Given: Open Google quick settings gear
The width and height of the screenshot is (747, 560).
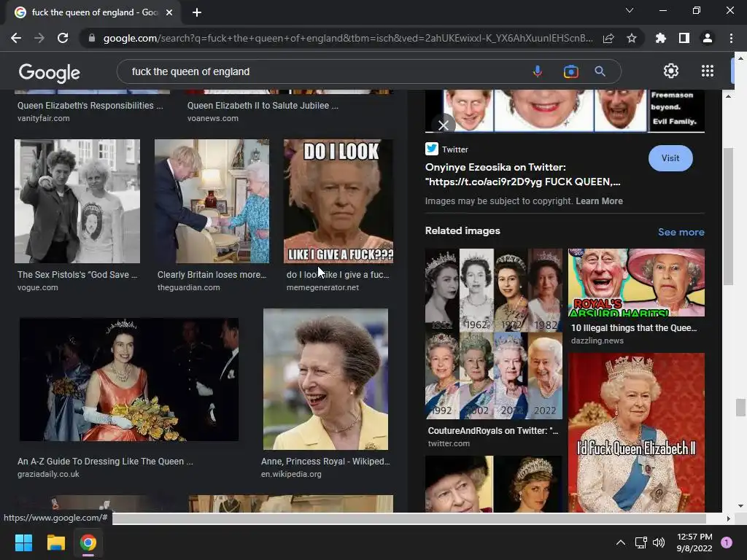Looking at the screenshot, I should click(671, 71).
